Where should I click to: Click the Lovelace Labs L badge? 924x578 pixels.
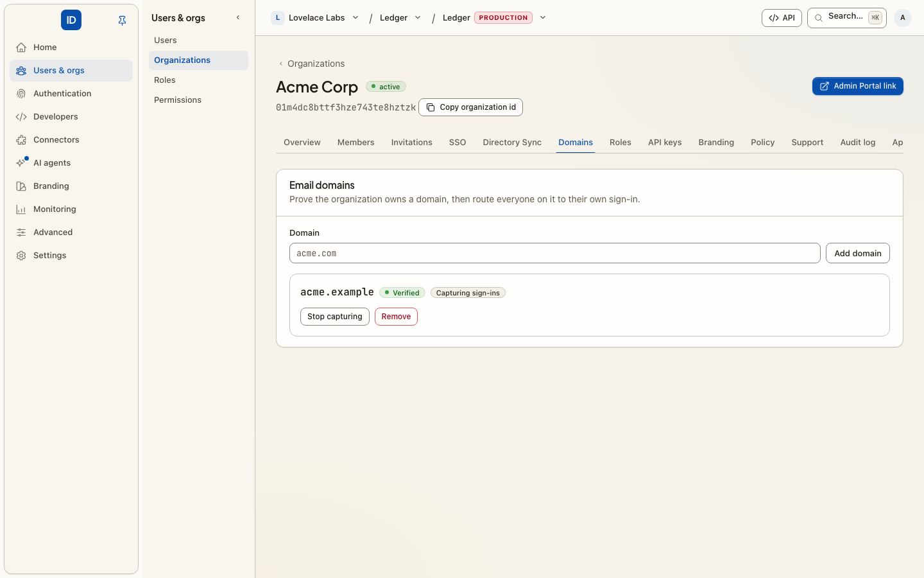coord(277,18)
